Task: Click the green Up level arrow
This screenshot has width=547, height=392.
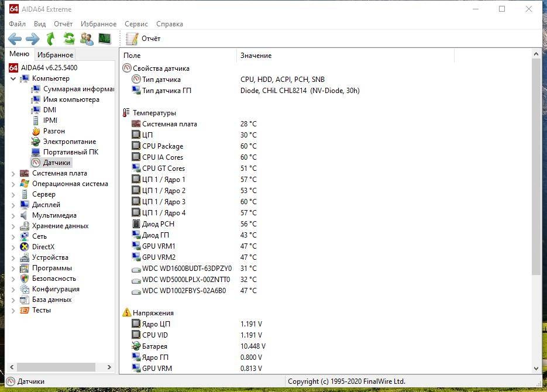Action: [x=51, y=39]
